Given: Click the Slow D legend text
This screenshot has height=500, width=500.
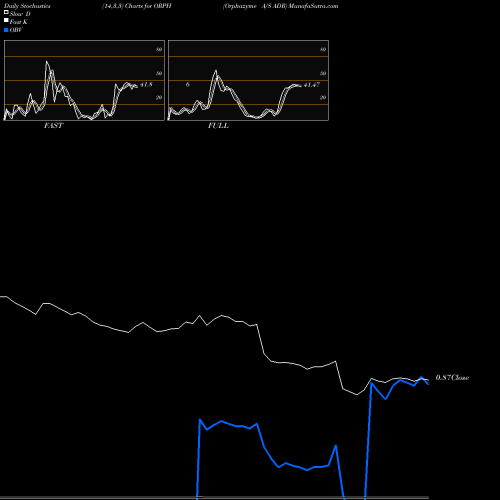Looking at the screenshot, I should 20,14.
